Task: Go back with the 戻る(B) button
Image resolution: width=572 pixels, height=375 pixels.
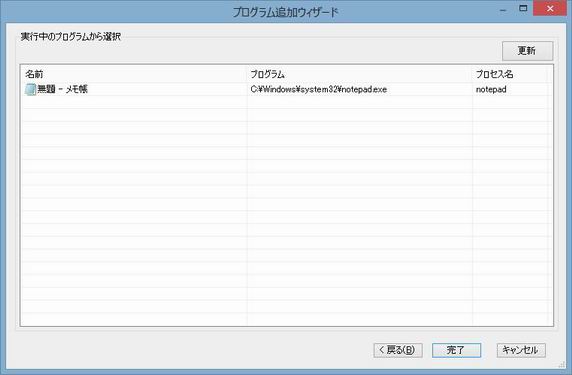Action: coord(398,350)
